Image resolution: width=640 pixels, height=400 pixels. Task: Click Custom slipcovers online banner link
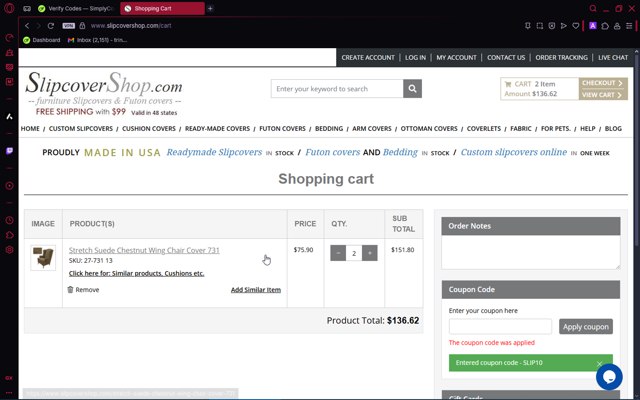click(x=514, y=152)
